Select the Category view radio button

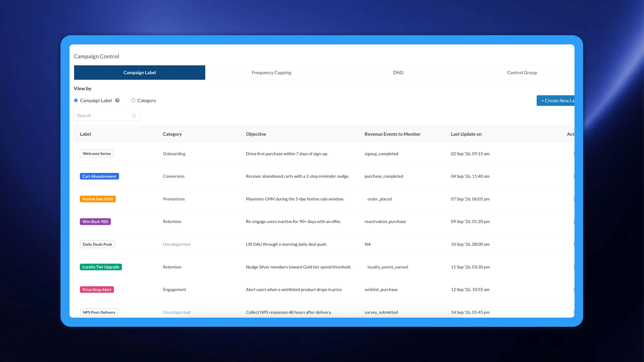pyautogui.click(x=133, y=100)
